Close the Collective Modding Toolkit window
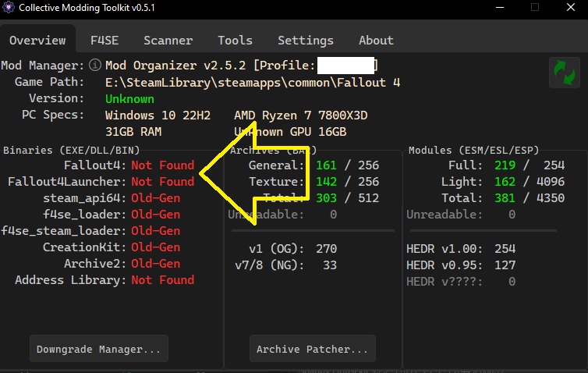The width and height of the screenshot is (588, 373). pos(571,8)
